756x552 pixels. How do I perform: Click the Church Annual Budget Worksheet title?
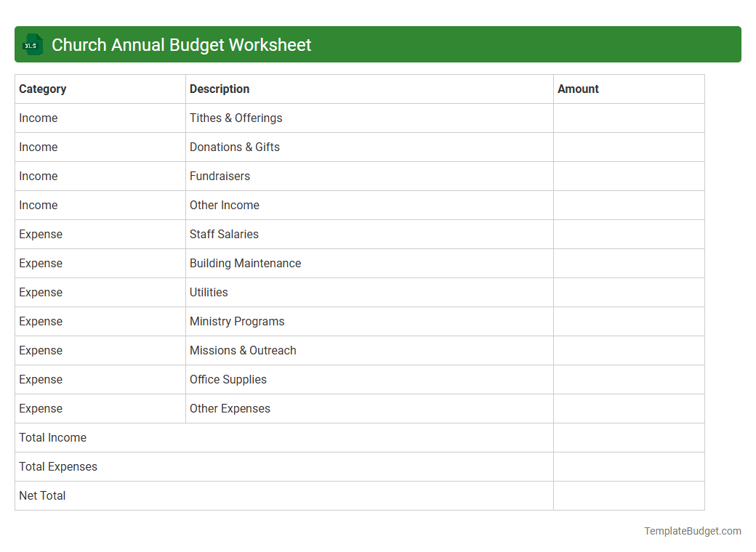(180, 44)
